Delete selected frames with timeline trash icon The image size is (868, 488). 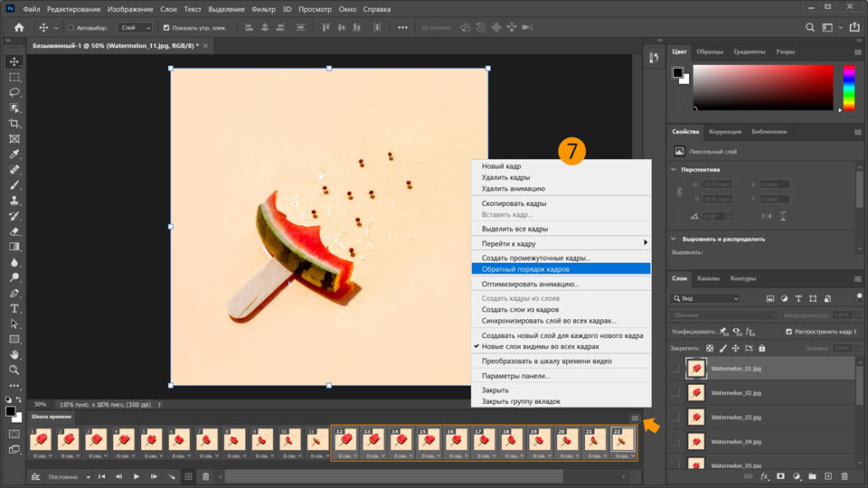205,476
